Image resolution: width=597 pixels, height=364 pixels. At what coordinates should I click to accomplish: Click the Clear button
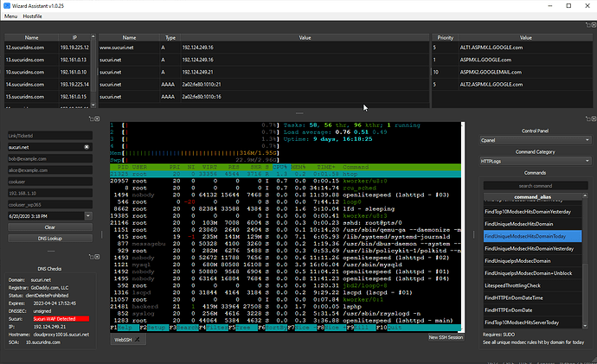[x=50, y=227]
